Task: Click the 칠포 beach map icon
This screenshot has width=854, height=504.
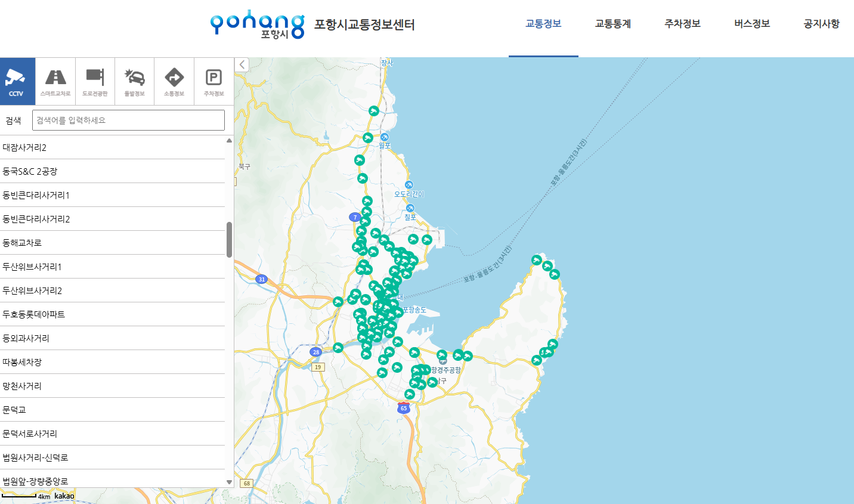Action: (410, 208)
